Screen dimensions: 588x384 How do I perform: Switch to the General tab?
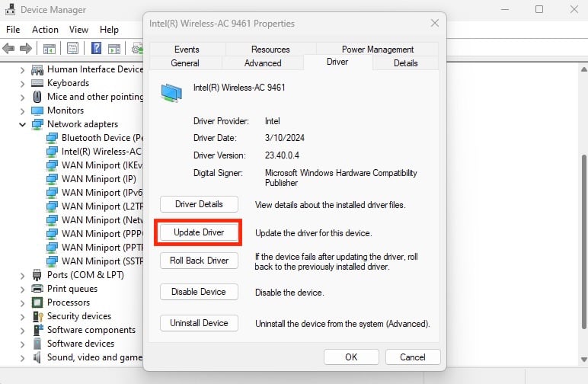click(185, 63)
